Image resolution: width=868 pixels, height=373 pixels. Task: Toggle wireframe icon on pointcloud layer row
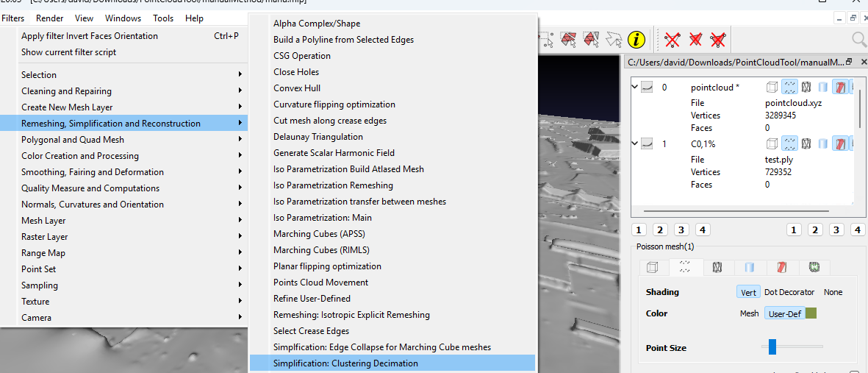[806, 88]
